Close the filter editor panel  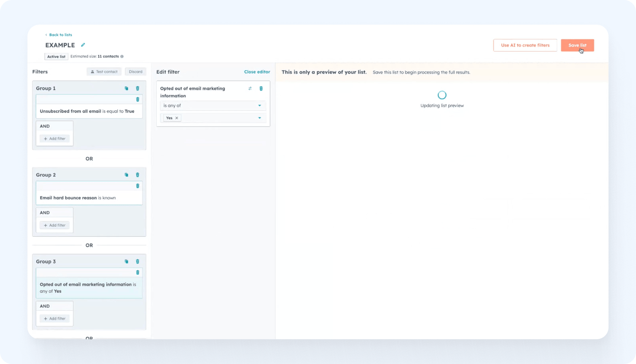[x=257, y=72]
